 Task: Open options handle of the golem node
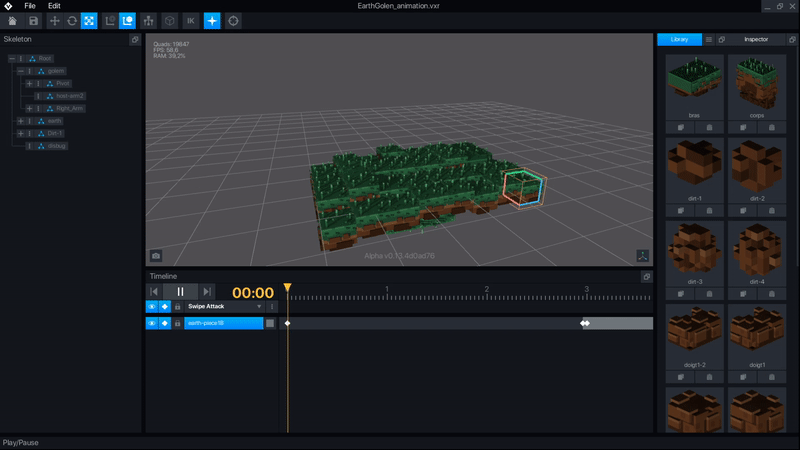(x=30, y=71)
